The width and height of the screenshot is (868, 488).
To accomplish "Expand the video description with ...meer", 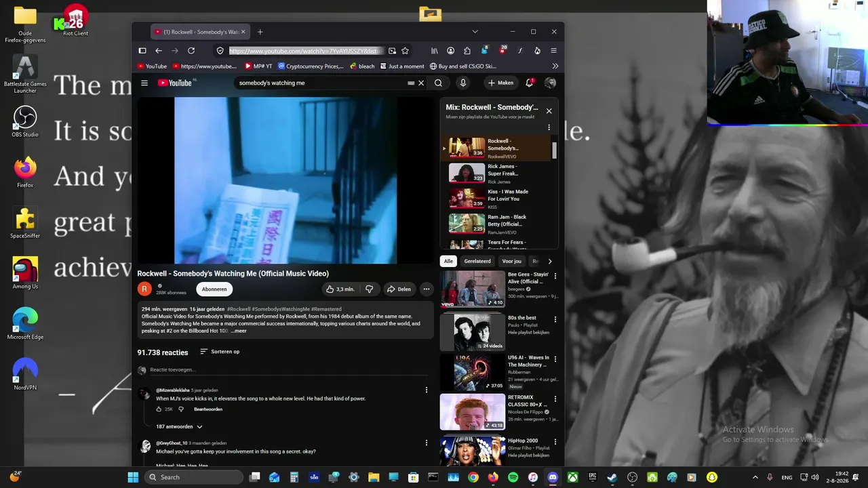I will click(x=239, y=331).
